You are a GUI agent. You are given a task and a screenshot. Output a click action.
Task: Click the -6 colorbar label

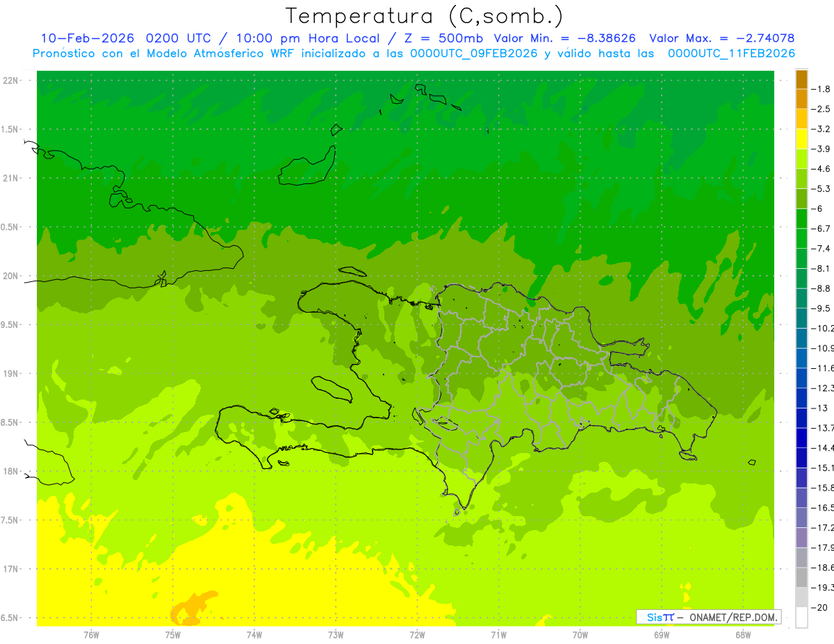(x=817, y=208)
